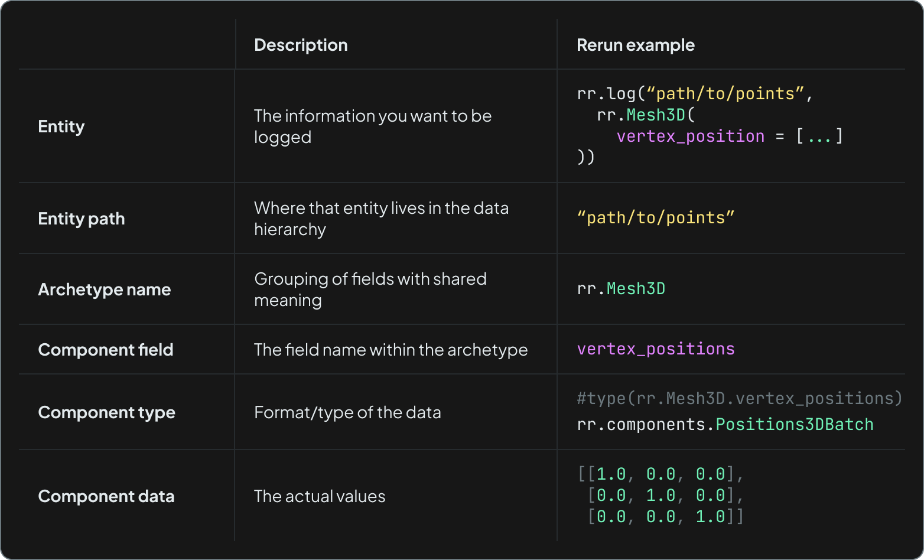Viewport: 924px width, 560px height.
Task: Select the Component data row label
Action: pos(106,496)
